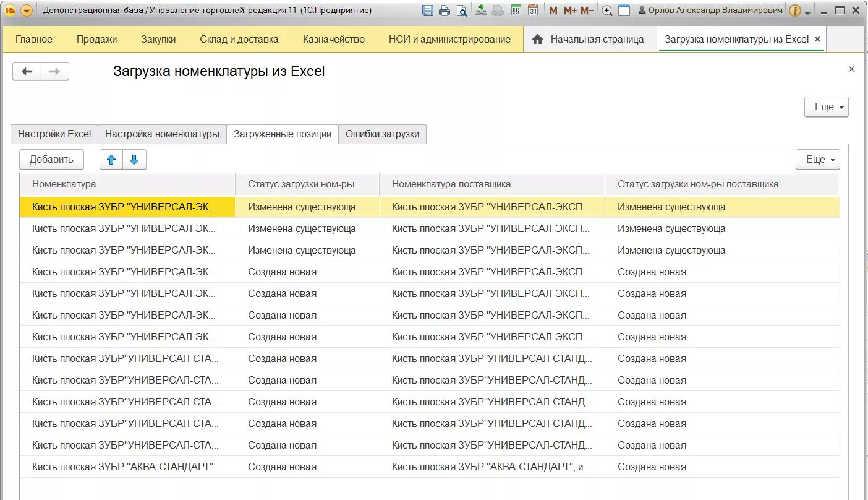Select supplier cell Кисть плоская ЗУБР "АКВА-СТАНДАРТ", и...
This screenshot has height=500, width=868.
click(492, 467)
